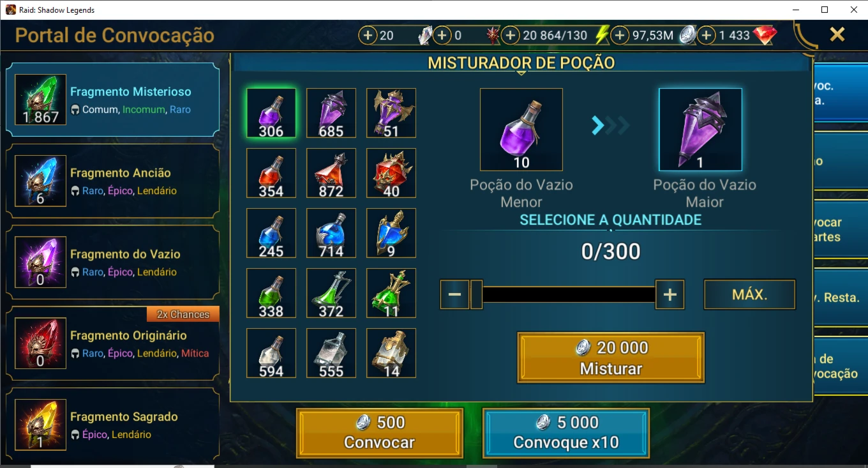Select the white potion with 555

[x=331, y=353]
